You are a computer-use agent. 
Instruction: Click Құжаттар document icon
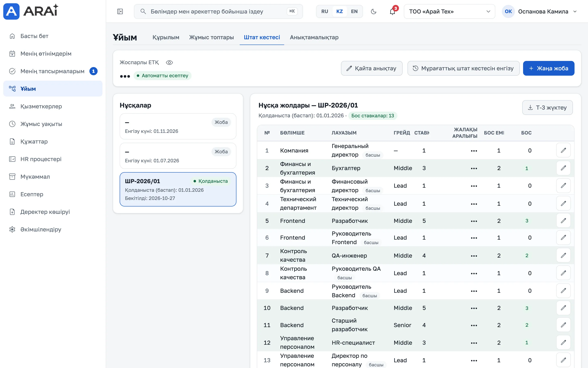(x=12, y=141)
